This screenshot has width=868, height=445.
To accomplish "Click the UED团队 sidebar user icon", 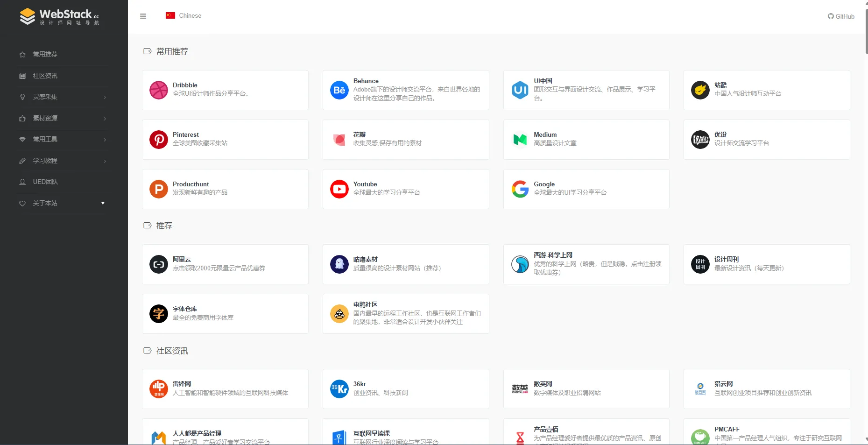I will 22,182.
